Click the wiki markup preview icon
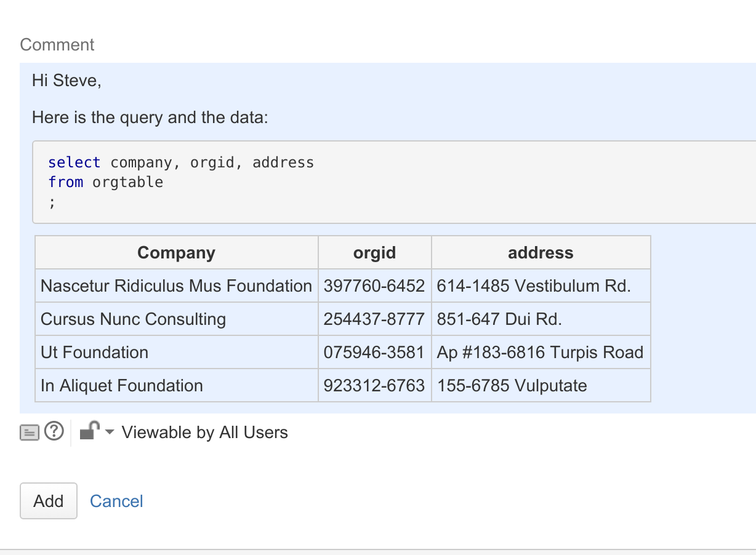This screenshot has width=756, height=555. [30, 433]
